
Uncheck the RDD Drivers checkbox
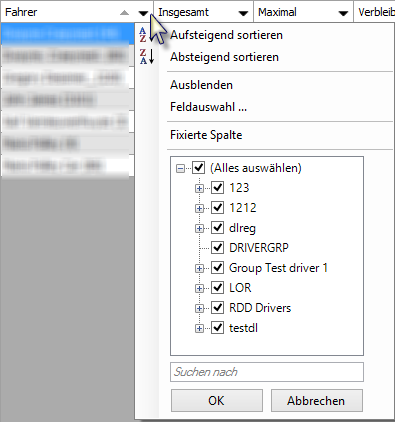coord(218,308)
